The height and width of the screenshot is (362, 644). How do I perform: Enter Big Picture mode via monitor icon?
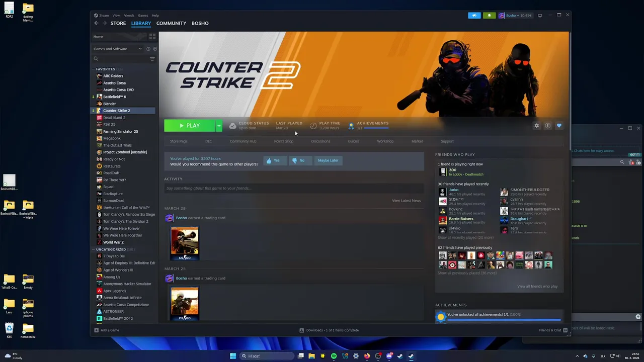point(540,16)
